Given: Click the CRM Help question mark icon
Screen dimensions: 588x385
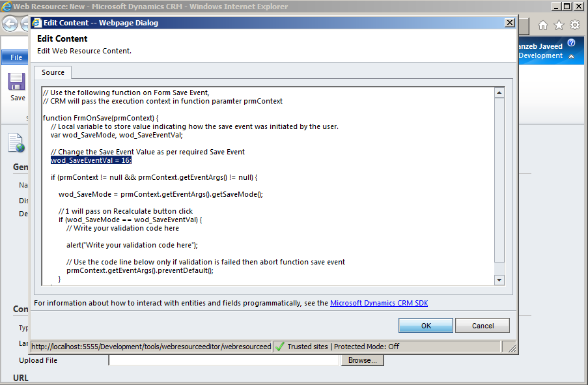Looking at the screenshot, I should click(571, 43).
